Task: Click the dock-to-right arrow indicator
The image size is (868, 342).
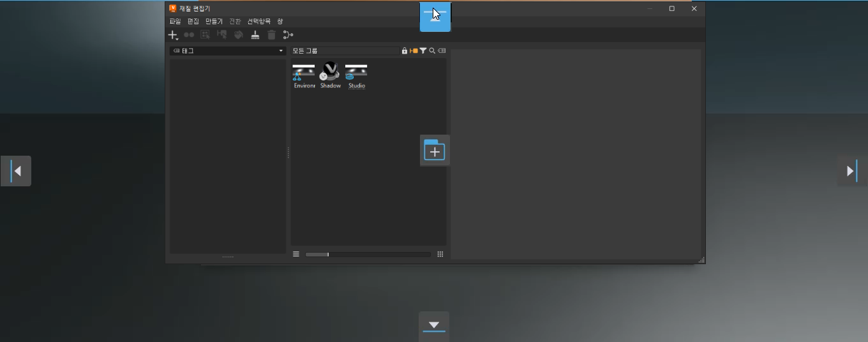Action: (x=852, y=171)
